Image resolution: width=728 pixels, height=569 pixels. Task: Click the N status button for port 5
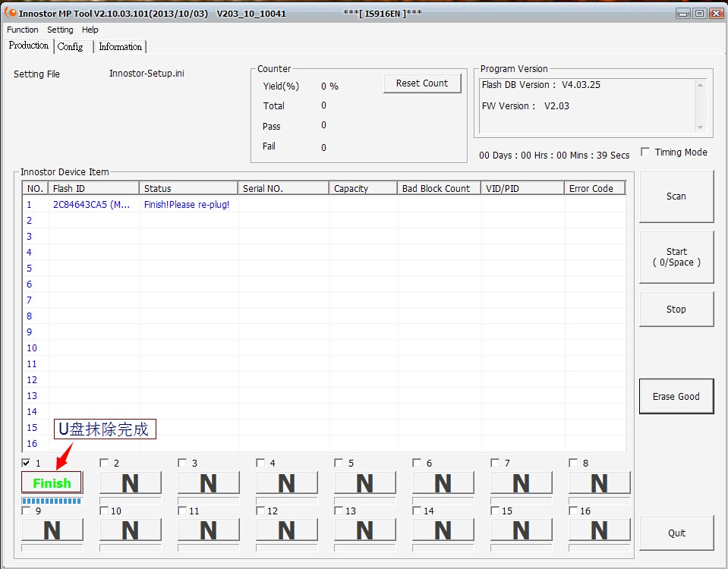coord(365,483)
